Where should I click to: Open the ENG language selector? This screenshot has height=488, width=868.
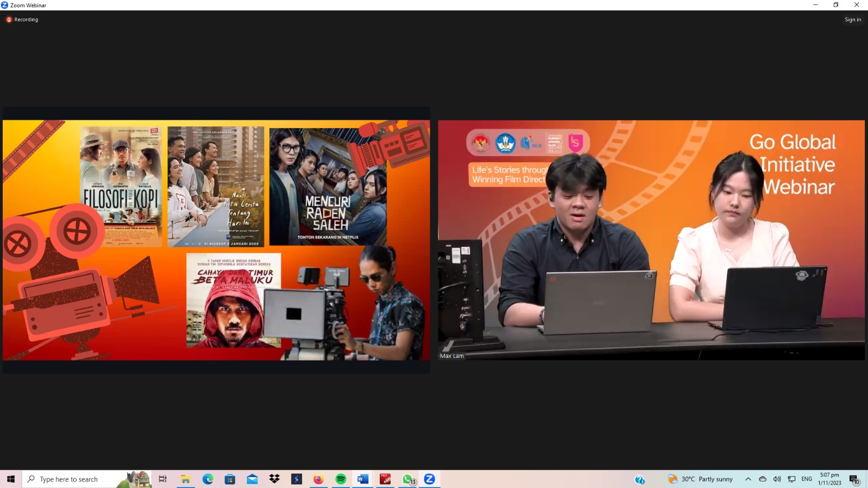(807, 479)
